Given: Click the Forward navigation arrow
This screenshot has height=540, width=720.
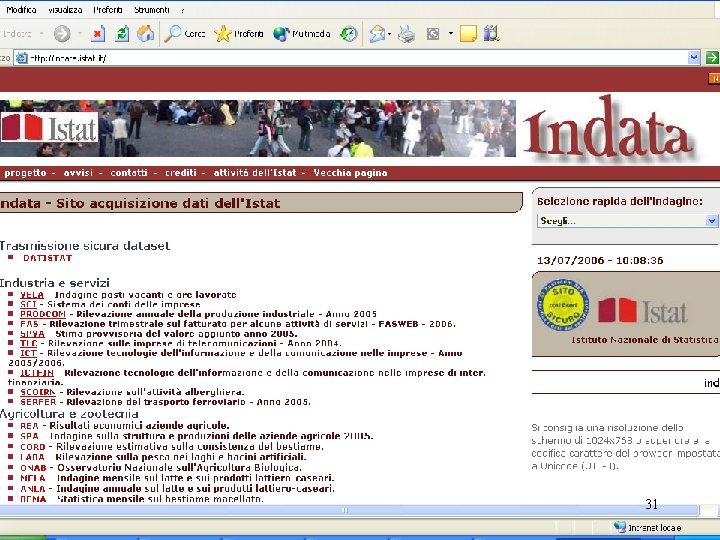Looking at the screenshot, I should coord(62,34).
